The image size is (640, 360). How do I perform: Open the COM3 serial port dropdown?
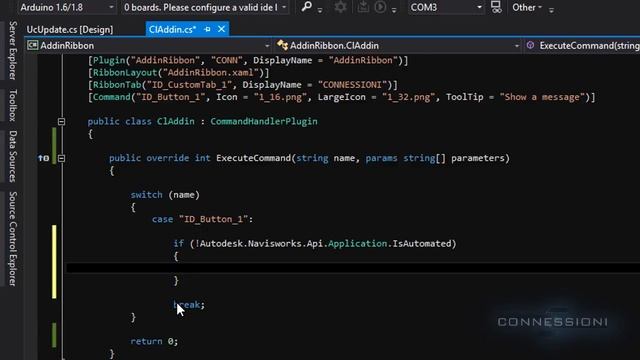[x=446, y=7]
